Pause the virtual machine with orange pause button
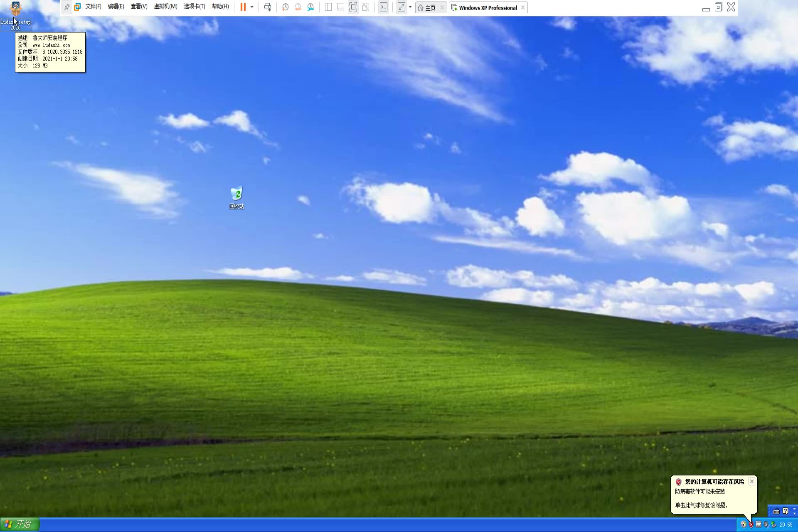Image resolution: width=798 pixels, height=532 pixels. [x=243, y=7]
